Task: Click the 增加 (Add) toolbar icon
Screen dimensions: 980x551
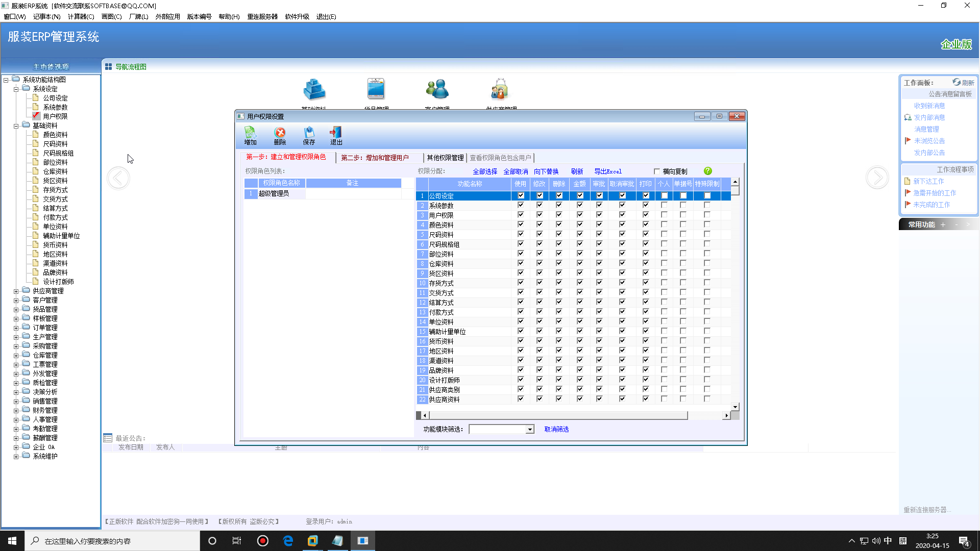Action: coord(250,135)
